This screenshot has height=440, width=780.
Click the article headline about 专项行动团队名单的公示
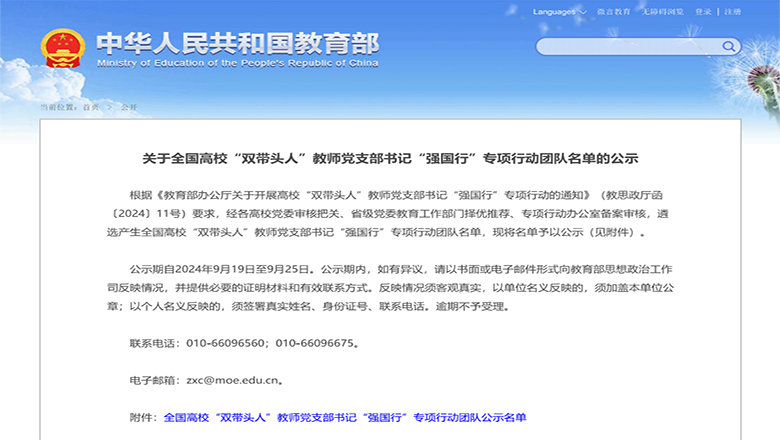point(390,159)
